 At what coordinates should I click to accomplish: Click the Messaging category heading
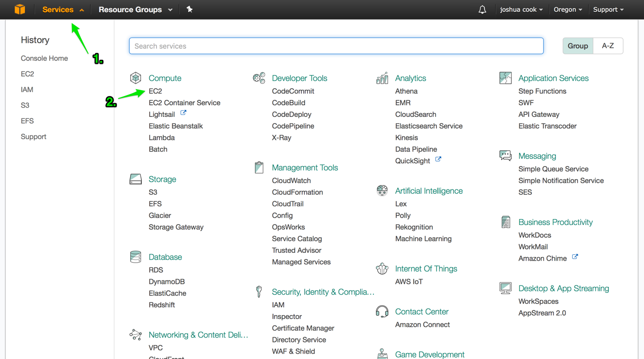(537, 156)
